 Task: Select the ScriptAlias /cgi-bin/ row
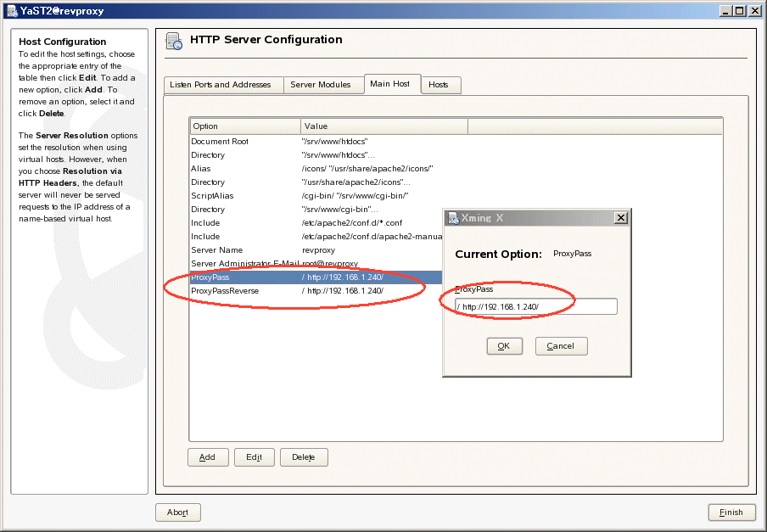[456, 196]
